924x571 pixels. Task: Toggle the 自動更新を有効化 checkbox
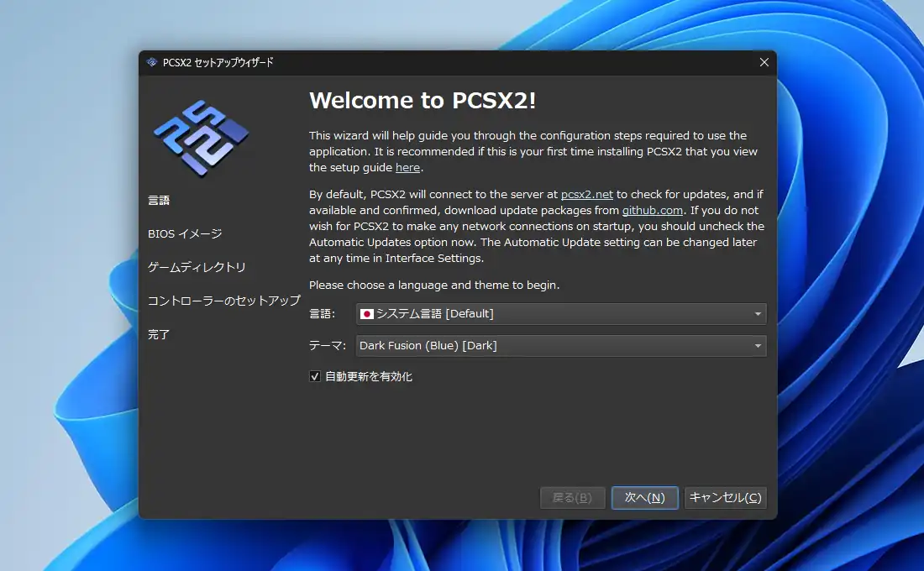click(x=316, y=377)
